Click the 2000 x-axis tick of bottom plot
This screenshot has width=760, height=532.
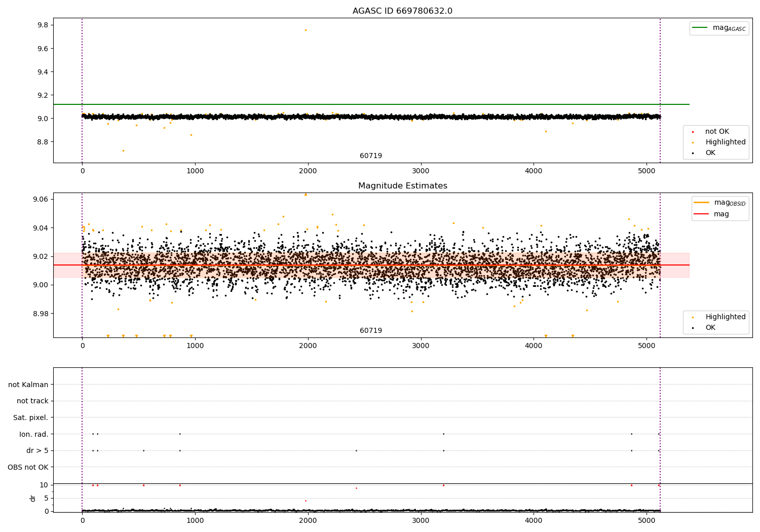[x=308, y=520]
